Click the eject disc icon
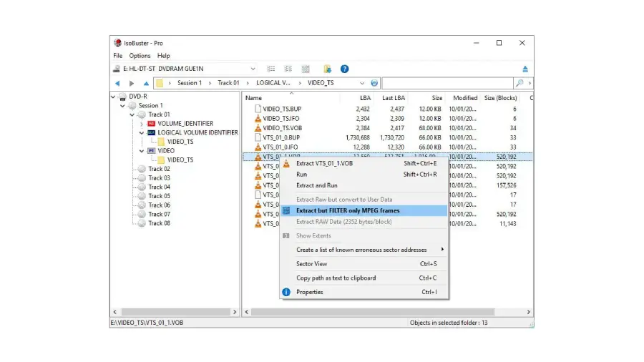Viewport: 644px width, 362px height. tap(525, 69)
